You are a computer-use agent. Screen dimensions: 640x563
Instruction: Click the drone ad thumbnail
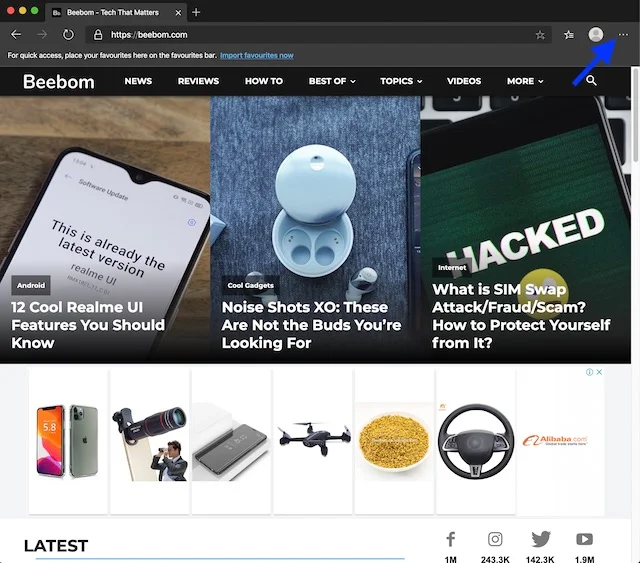pyautogui.click(x=313, y=441)
